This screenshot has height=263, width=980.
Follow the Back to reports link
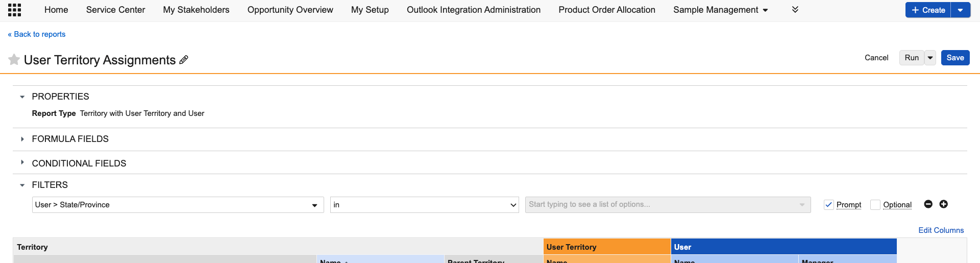[37, 34]
